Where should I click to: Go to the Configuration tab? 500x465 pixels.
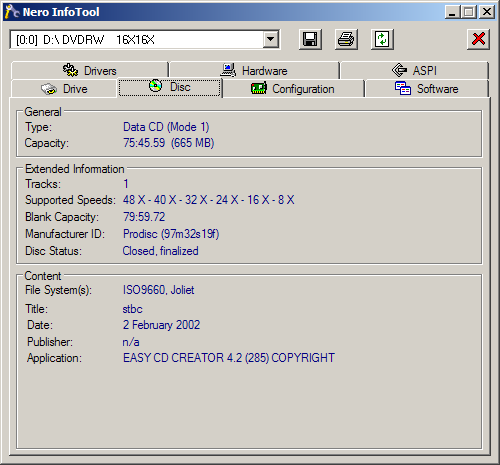[293, 89]
